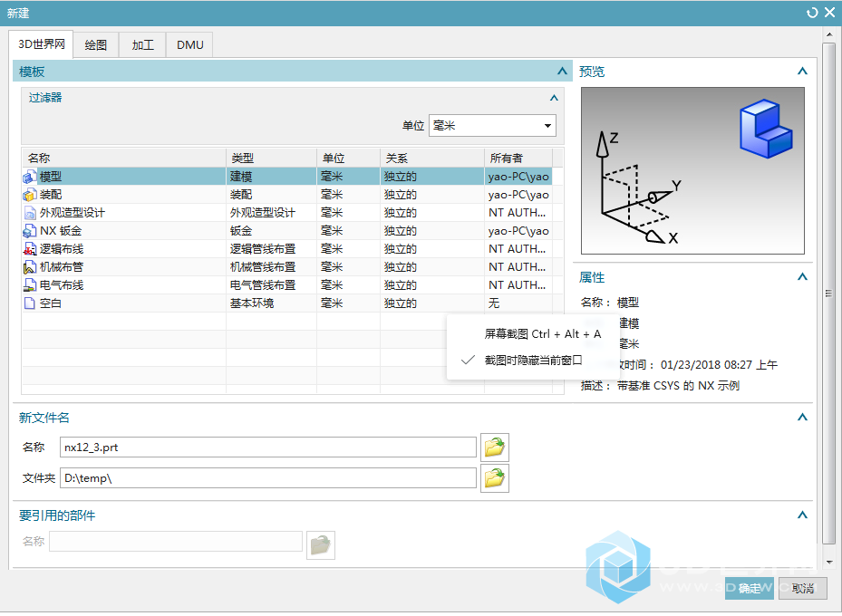Collapse the 新文件名 section
Screen dimensions: 842x616
click(802, 418)
